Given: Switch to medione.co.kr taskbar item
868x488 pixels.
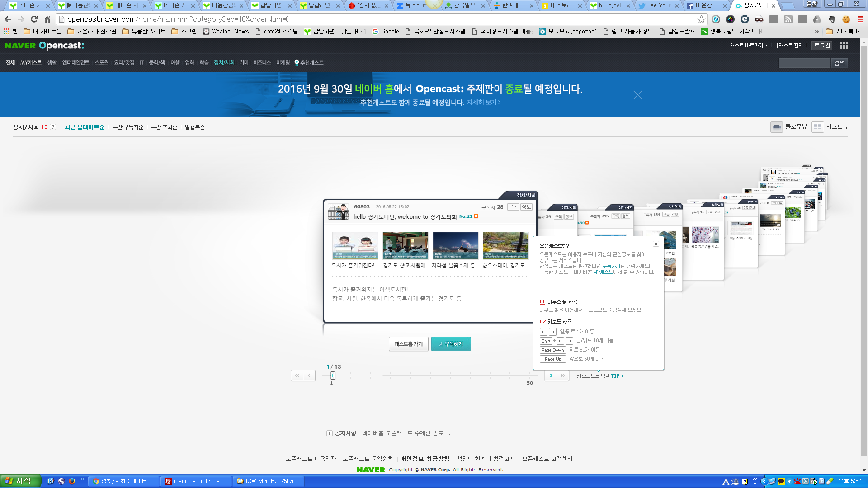Looking at the screenshot, I should [x=196, y=481].
